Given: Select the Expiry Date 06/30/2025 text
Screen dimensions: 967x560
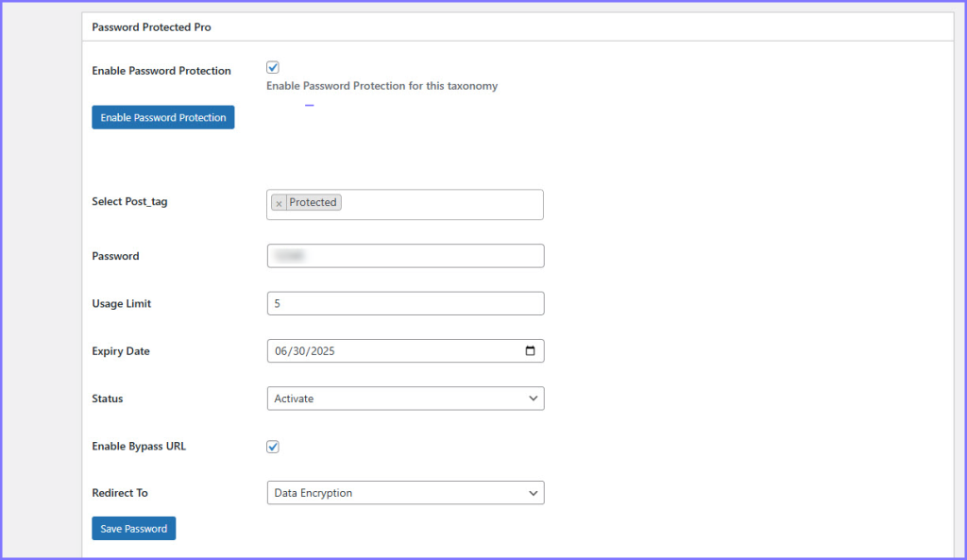Looking at the screenshot, I should [305, 351].
